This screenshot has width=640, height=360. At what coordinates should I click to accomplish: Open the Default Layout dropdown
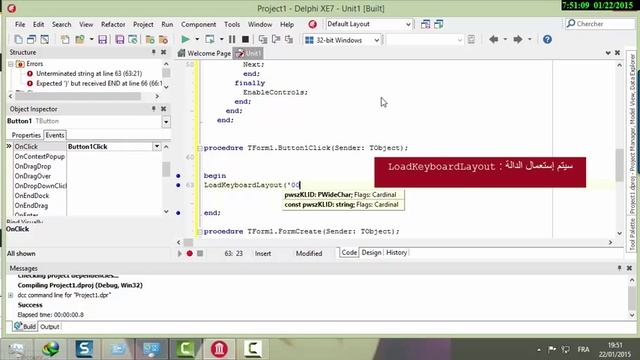[408, 24]
